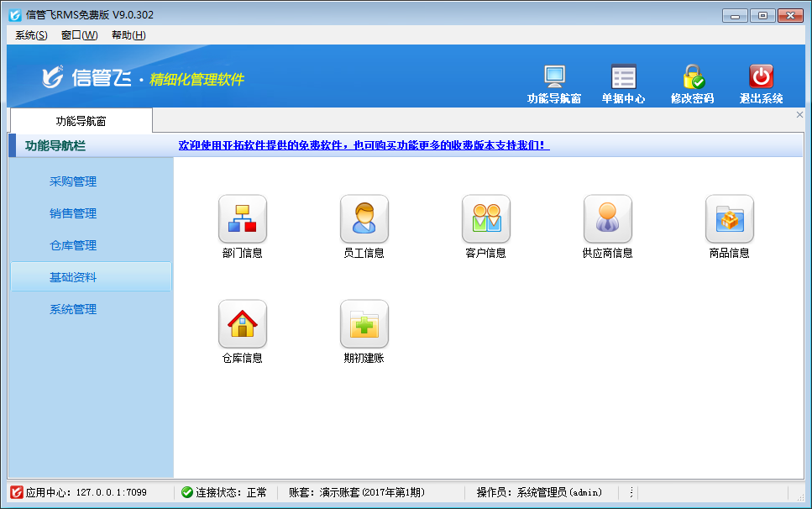Open the 窗口(W) menu

click(x=79, y=35)
